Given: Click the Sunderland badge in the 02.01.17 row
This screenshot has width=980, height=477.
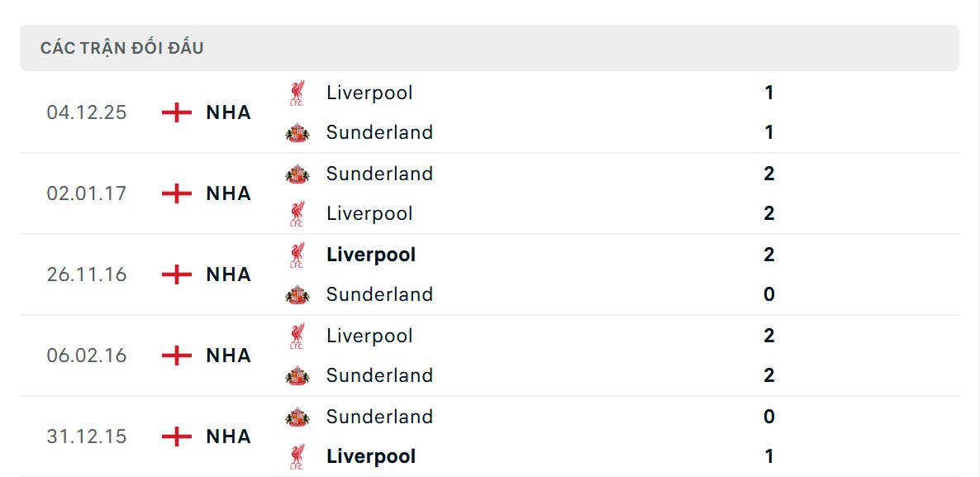Looking at the screenshot, I should tap(296, 172).
